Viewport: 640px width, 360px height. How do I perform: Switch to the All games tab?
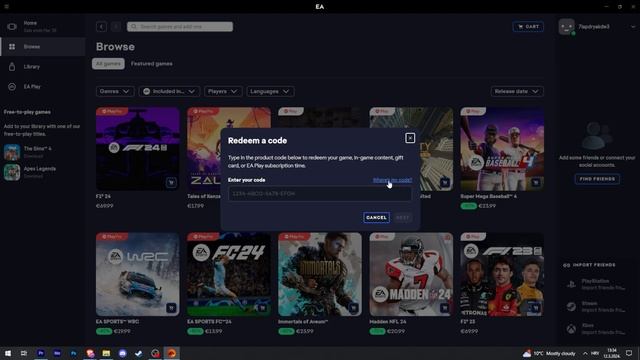[108, 64]
